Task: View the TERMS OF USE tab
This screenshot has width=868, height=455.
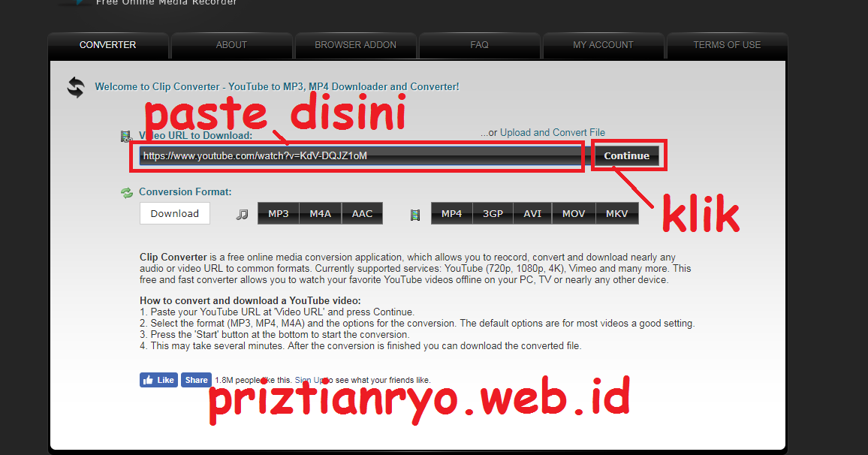Action: [727, 45]
